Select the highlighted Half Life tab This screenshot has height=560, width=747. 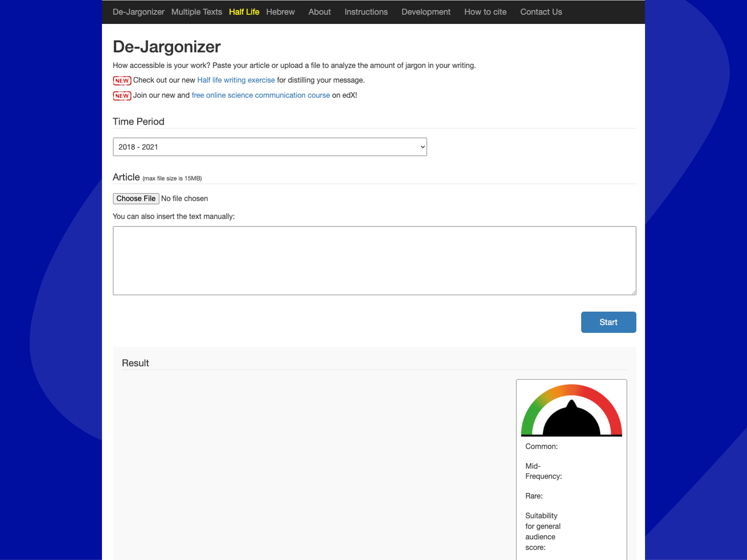point(244,12)
